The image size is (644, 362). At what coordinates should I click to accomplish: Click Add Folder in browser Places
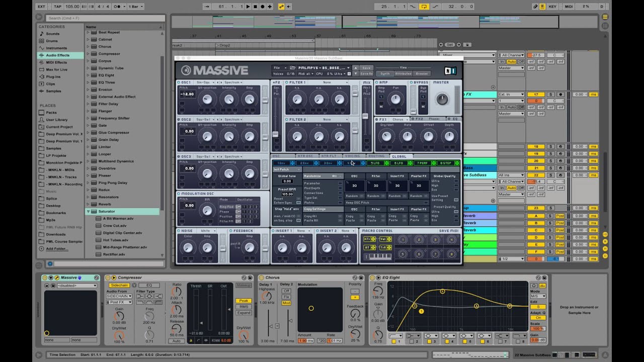(x=56, y=249)
